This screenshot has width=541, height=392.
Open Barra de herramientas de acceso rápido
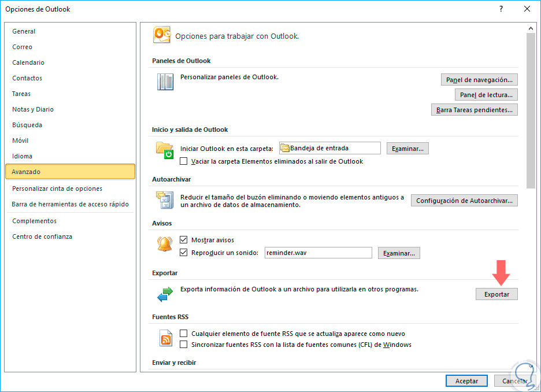point(70,204)
